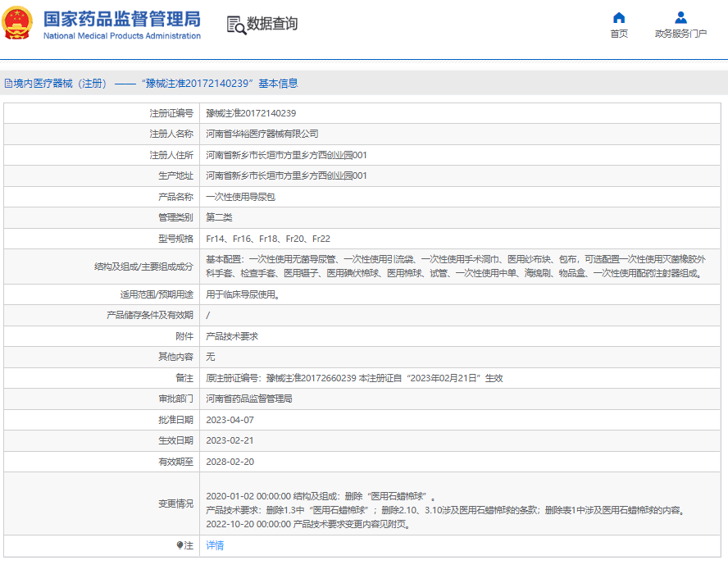
Task: Click model specs Fr14、Fr16、Fr18、Fr20、Fr22
Action: [x=268, y=239]
